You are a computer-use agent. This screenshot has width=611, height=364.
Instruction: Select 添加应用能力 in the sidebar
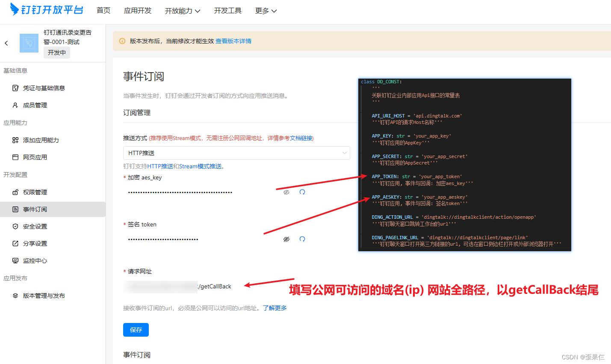(53, 140)
